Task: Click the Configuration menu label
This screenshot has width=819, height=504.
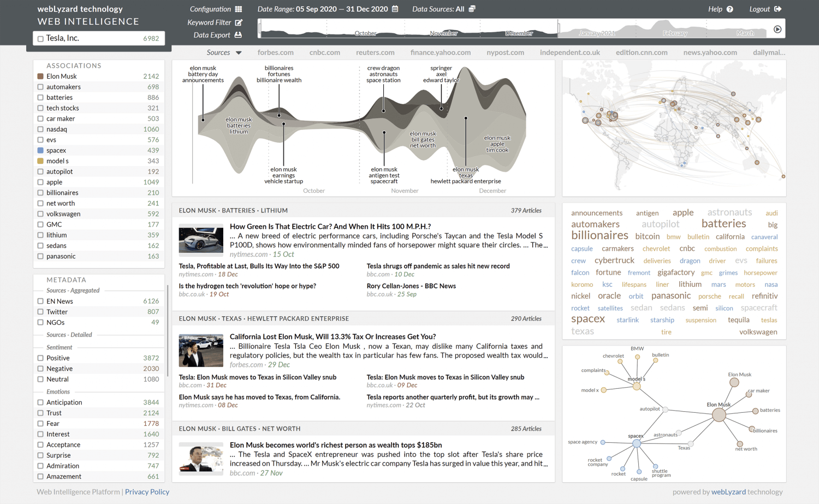Action: 210,9
